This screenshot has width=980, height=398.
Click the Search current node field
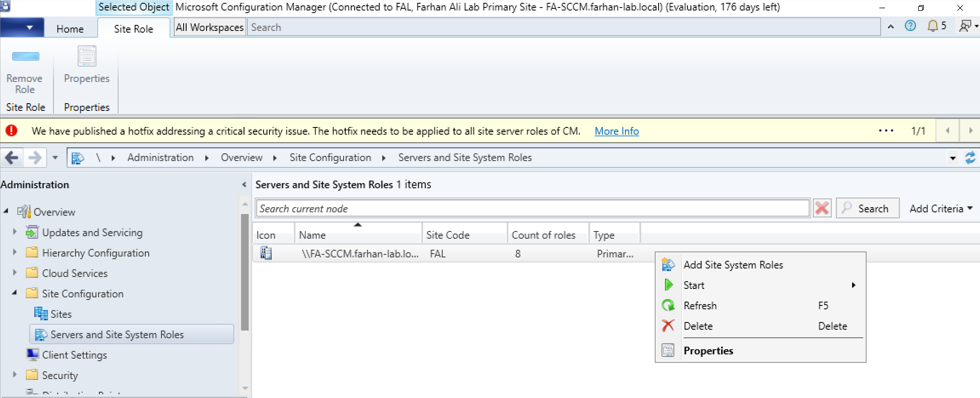[x=532, y=209]
